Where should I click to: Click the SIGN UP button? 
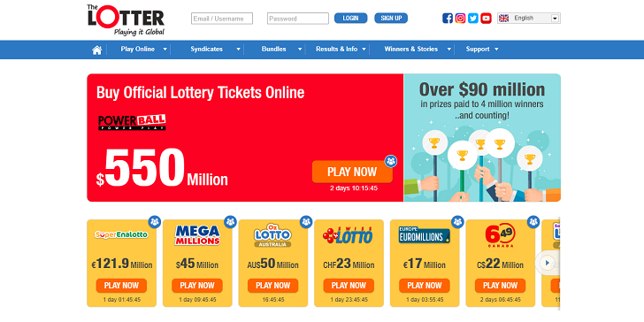391,18
